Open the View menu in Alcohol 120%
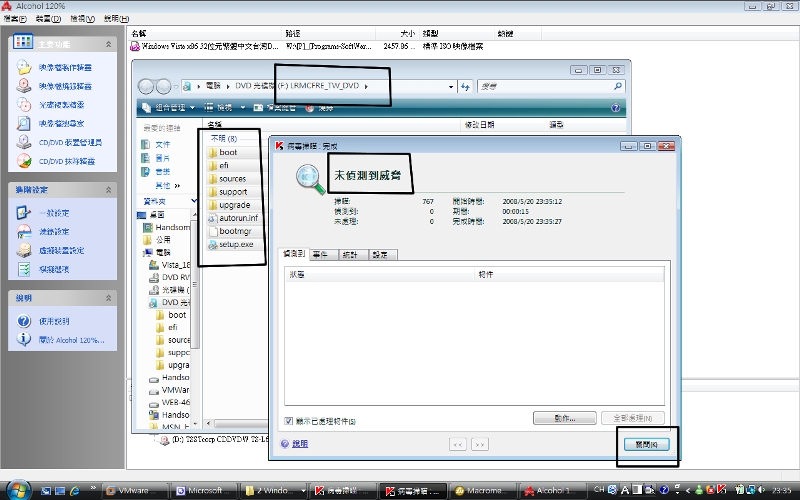 click(83, 19)
